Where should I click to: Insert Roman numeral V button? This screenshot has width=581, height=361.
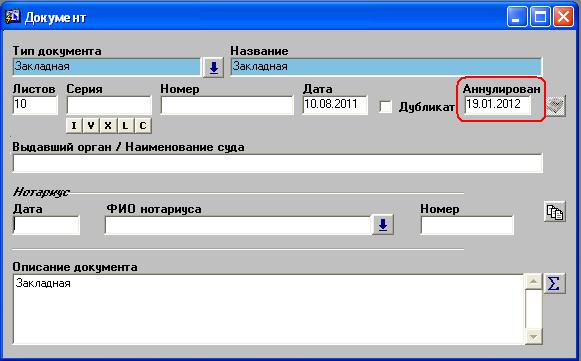[x=91, y=126]
